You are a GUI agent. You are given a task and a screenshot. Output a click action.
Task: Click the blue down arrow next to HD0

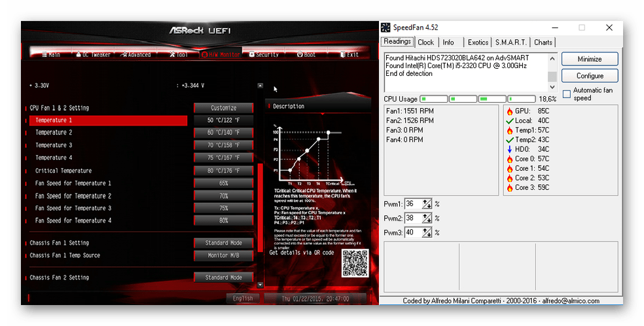[510, 149]
